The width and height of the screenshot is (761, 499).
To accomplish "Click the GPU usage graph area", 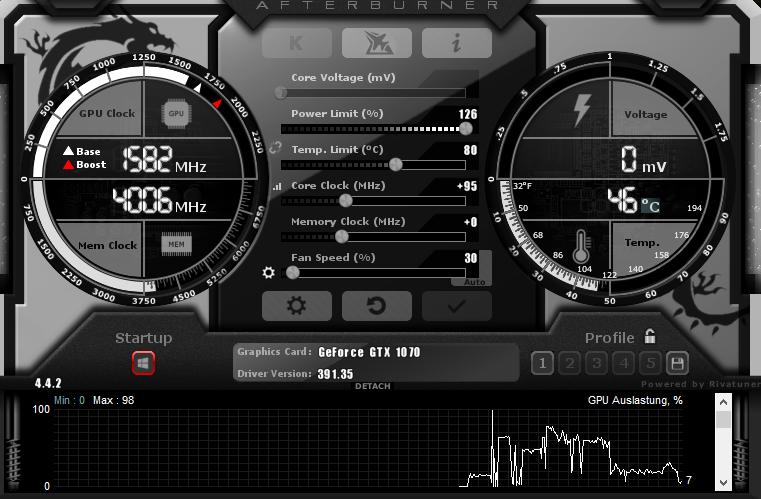I will coord(368,448).
